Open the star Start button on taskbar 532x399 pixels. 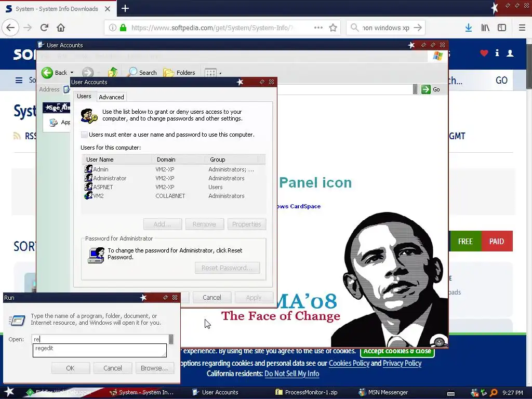coord(9,392)
